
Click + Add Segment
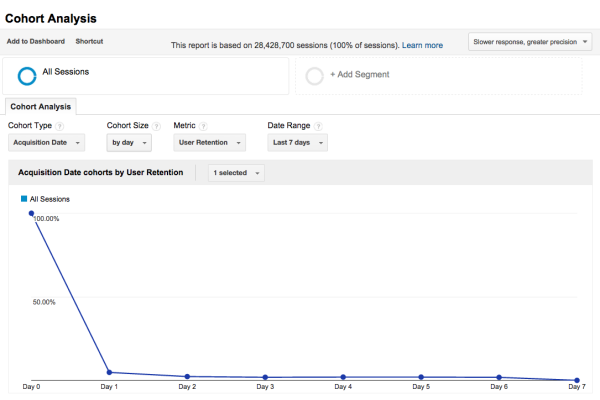(x=360, y=75)
